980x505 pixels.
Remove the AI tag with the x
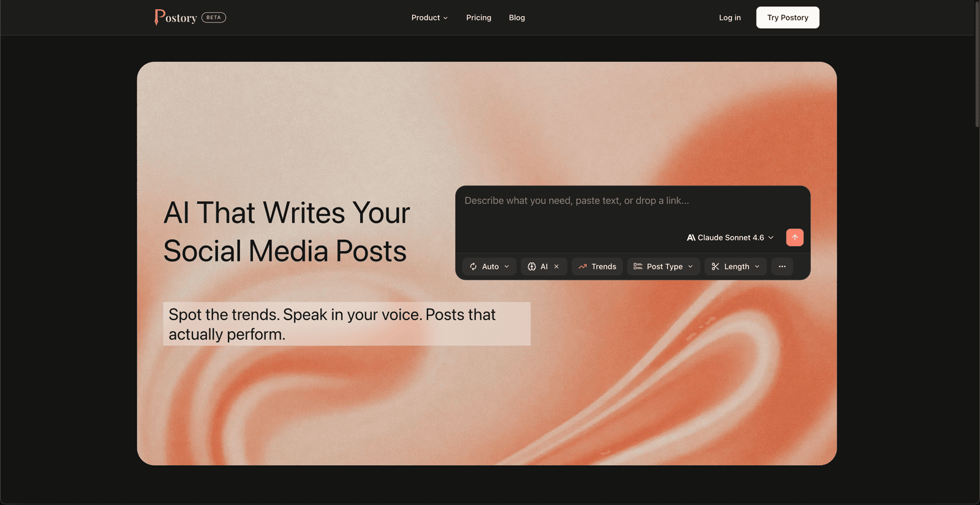(556, 266)
